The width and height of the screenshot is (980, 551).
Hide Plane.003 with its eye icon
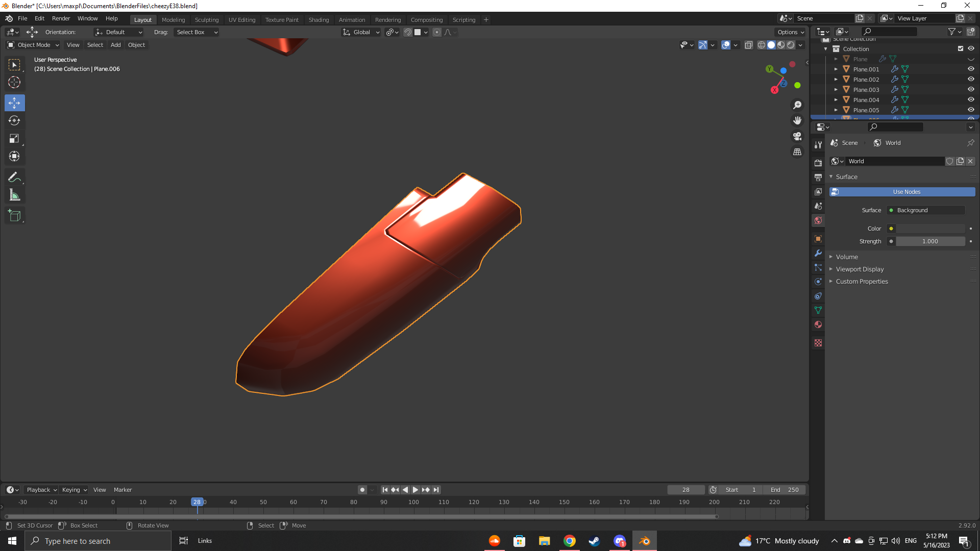click(x=971, y=89)
